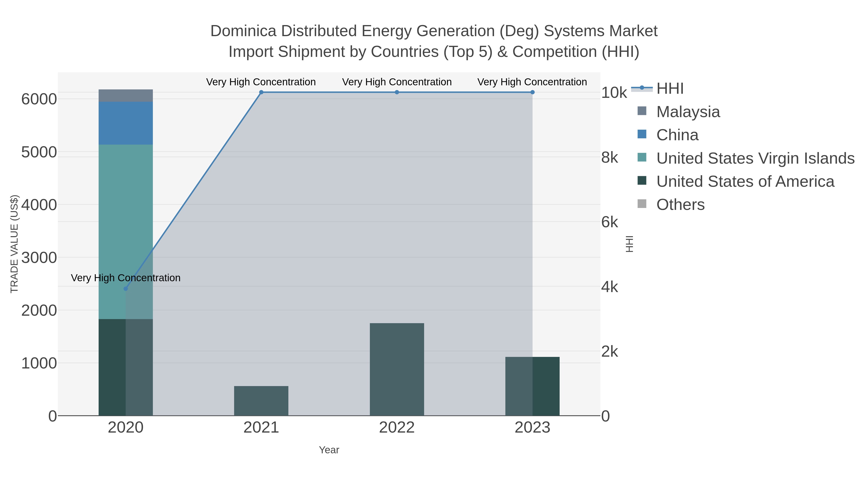Click the Others legend gray swatch
Image resolution: width=868 pixels, height=488 pixels.
[x=642, y=204]
